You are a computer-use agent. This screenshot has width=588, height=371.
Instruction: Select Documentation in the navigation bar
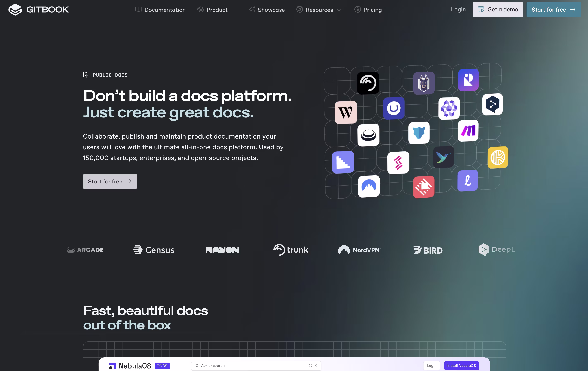[160, 10]
